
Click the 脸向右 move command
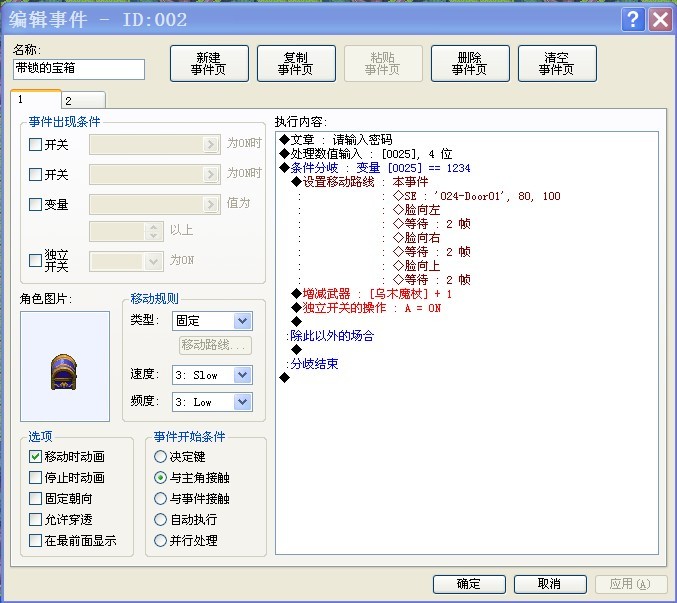point(417,238)
